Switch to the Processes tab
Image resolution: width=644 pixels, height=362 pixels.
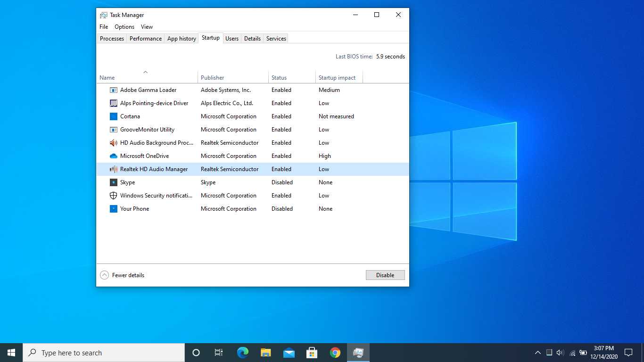tap(112, 39)
